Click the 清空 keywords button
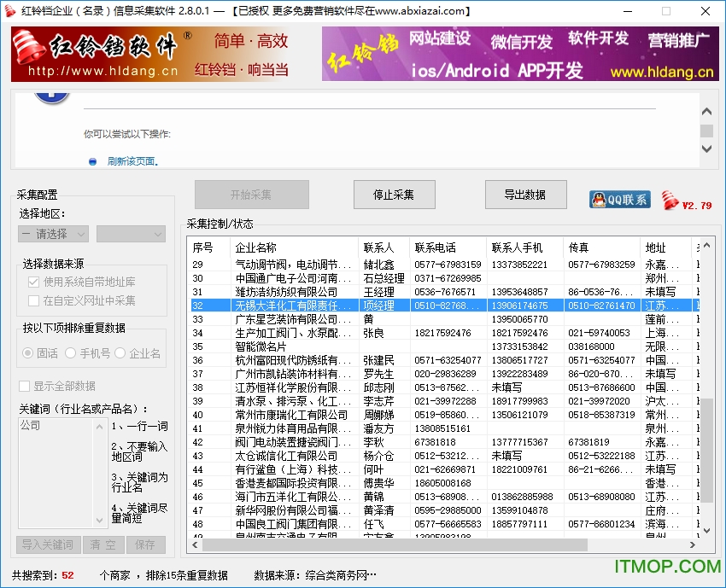Screen dimensions: 726x588 click(x=103, y=544)
